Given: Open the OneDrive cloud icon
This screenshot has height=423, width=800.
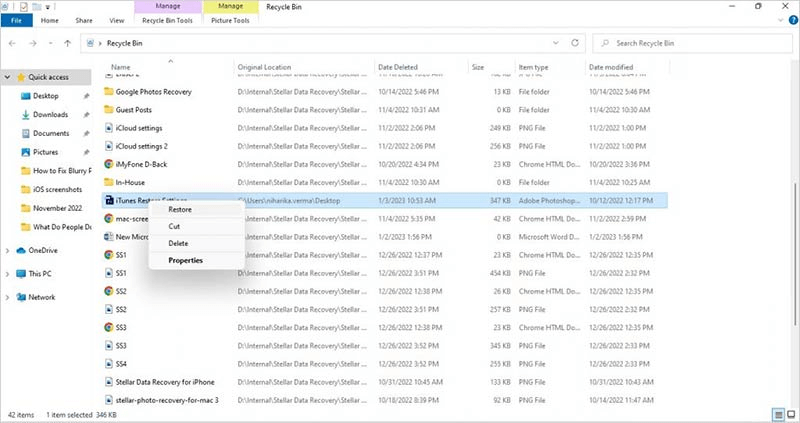Looking at the screenshot, I should pyautogui.click(x=21, y=251).
